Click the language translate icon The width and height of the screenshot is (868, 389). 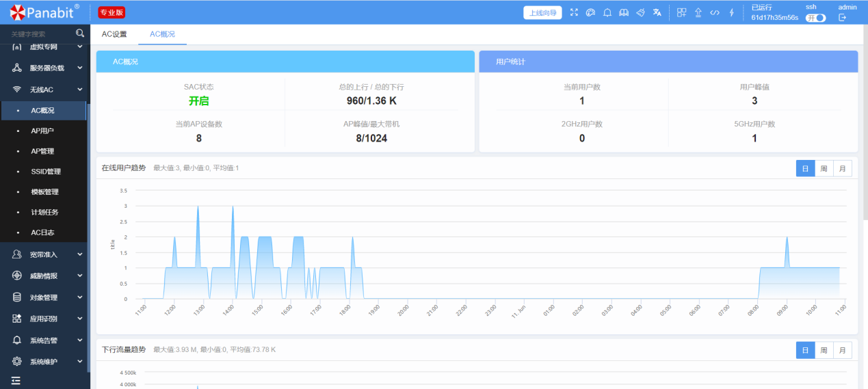click(657, 12)
